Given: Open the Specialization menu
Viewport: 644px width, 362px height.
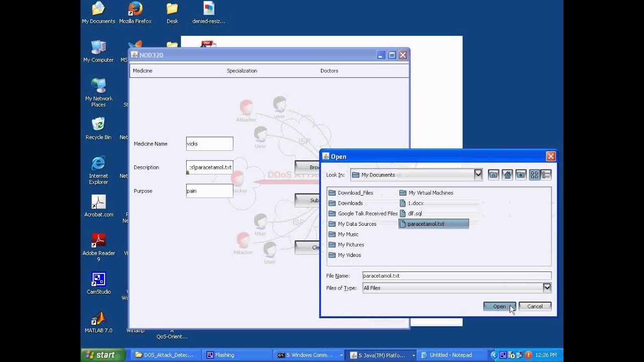Looking at the screenshot, I should coord(242,71).
